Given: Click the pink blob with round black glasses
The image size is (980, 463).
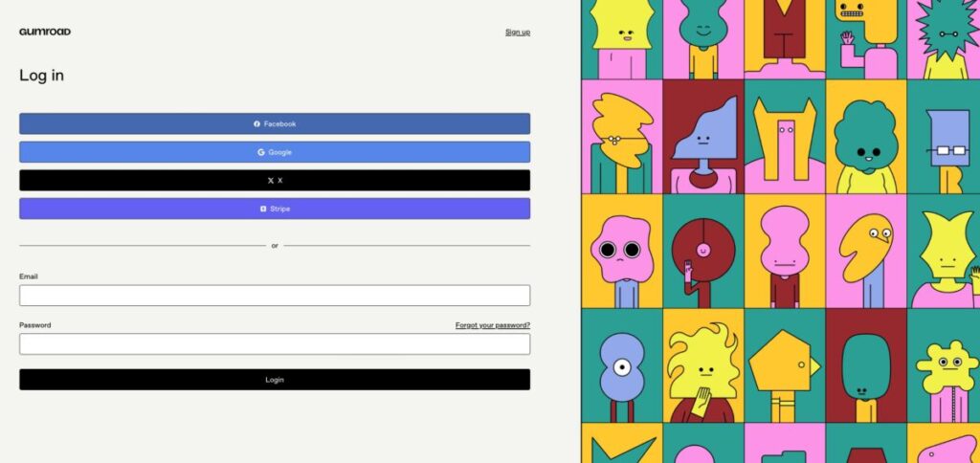Looking at the screenshot, I should [621, 253].
